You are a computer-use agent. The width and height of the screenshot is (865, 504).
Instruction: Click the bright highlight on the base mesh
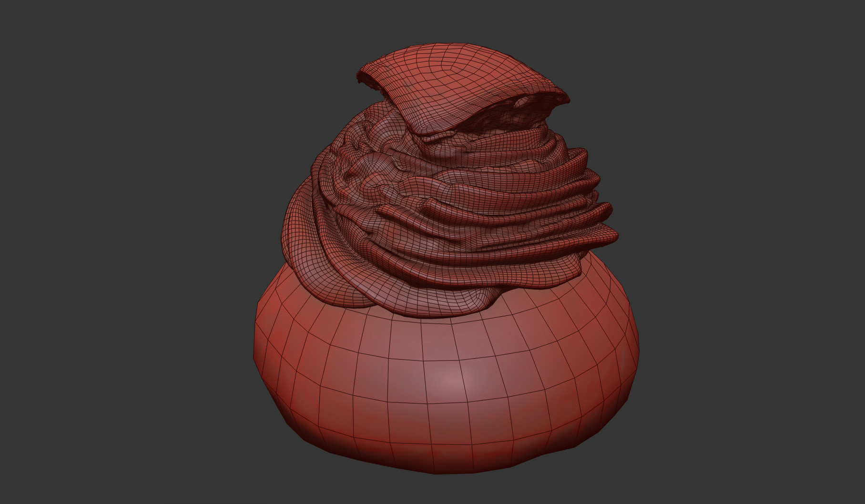point(453,381)
